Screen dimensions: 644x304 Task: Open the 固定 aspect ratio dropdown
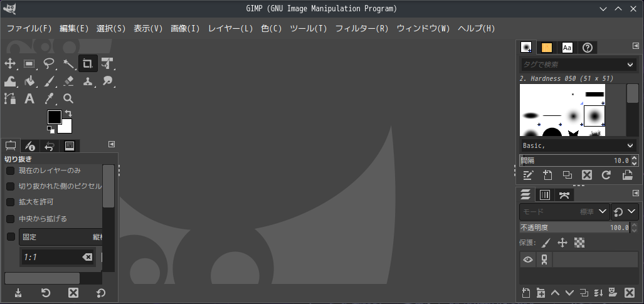coord(61,237)
